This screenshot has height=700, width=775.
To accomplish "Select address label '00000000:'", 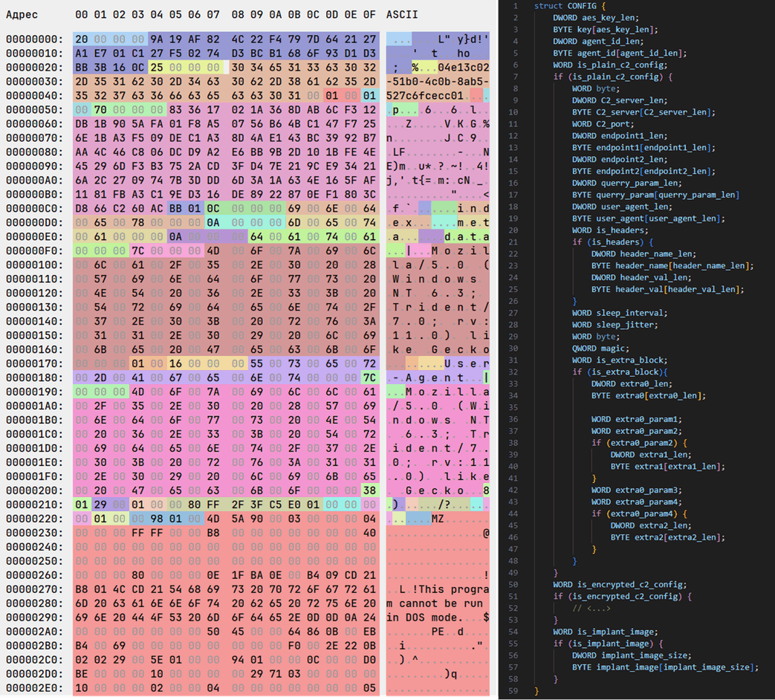I will (35, 39).
